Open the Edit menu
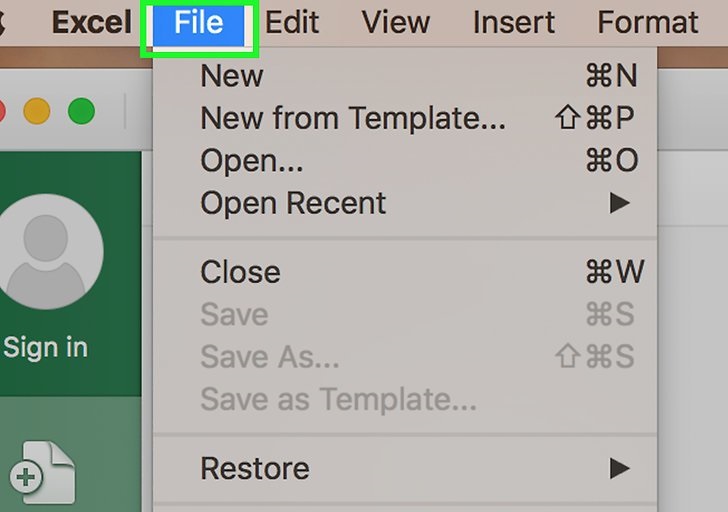 (x=292, y=22)
